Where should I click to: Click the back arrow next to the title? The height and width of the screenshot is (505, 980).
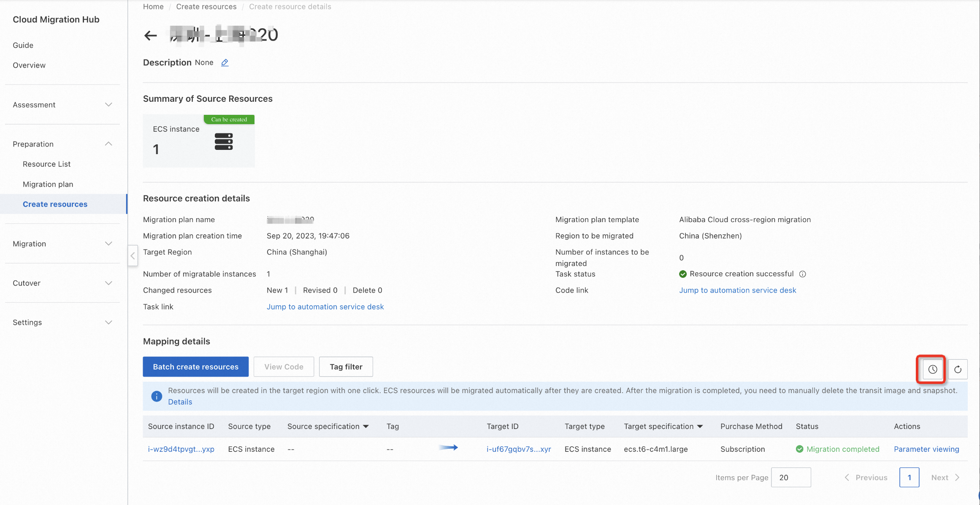[150, 35]
